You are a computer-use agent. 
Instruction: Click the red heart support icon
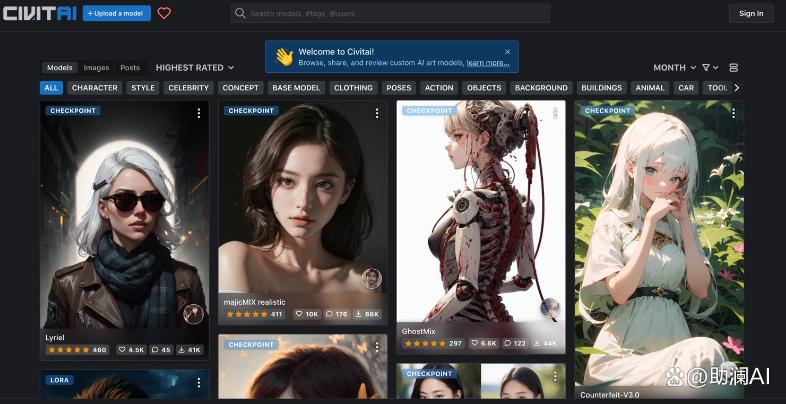pos(164,14)
